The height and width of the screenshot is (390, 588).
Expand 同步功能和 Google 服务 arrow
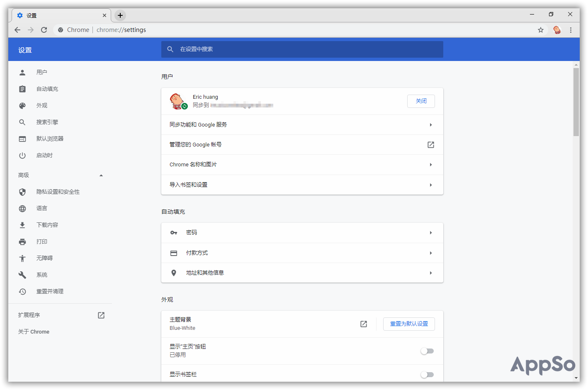click(431, 125)
